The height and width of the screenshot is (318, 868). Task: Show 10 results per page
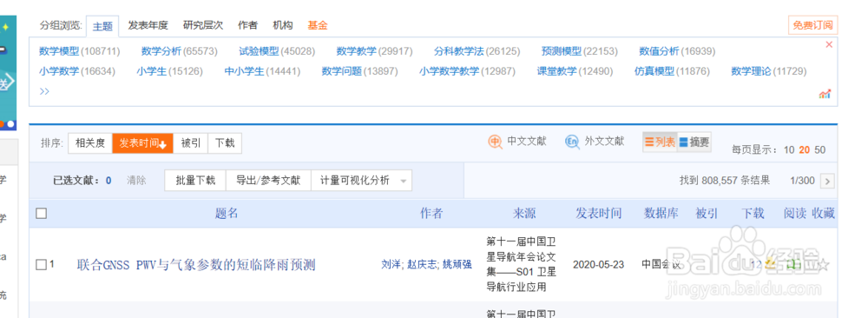tap(789, 150)
